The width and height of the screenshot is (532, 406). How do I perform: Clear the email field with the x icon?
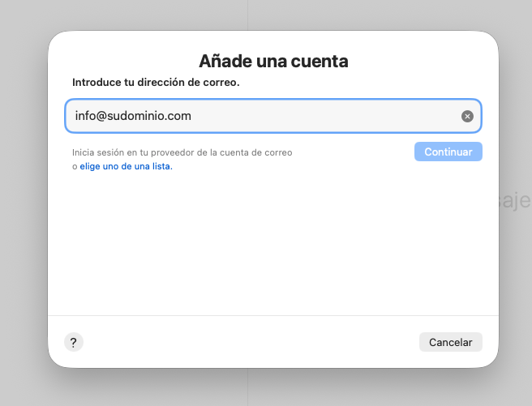[467, 116]
